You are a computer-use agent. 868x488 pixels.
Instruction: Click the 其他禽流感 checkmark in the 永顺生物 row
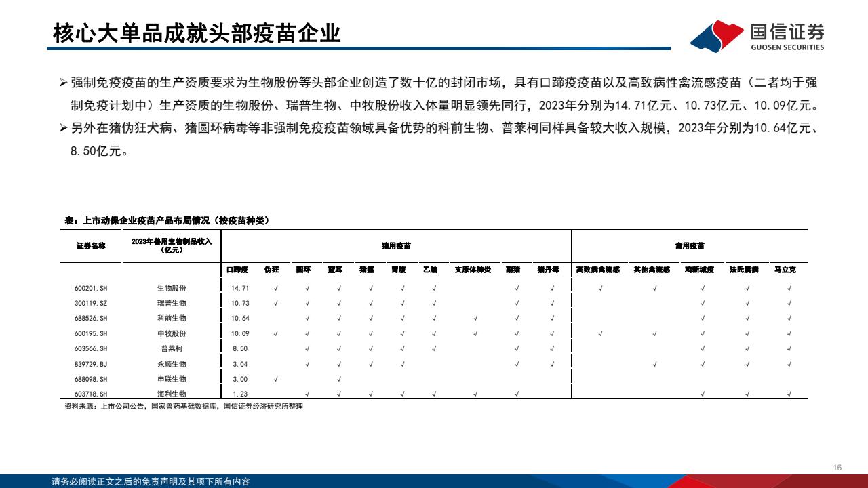point(654,364)
